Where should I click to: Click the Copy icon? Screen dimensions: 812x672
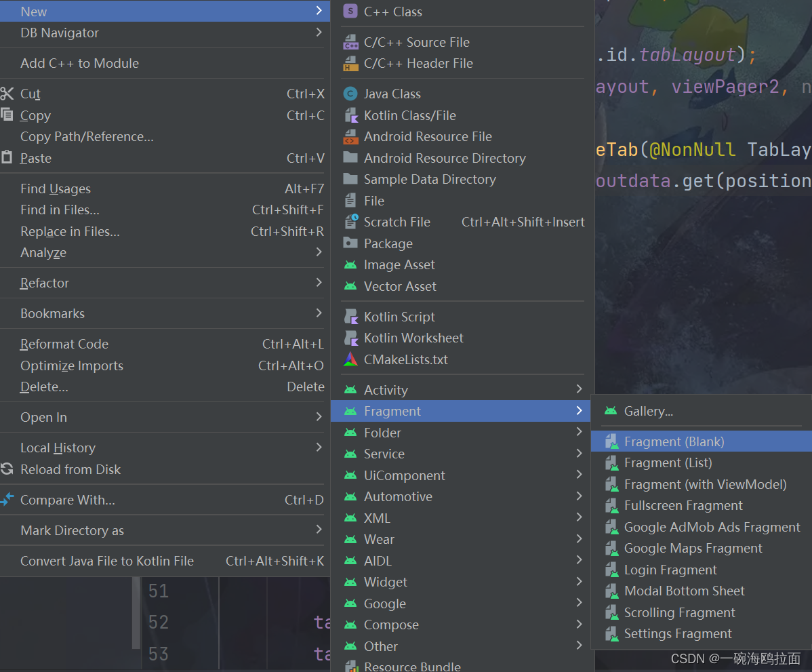[7, 115]
